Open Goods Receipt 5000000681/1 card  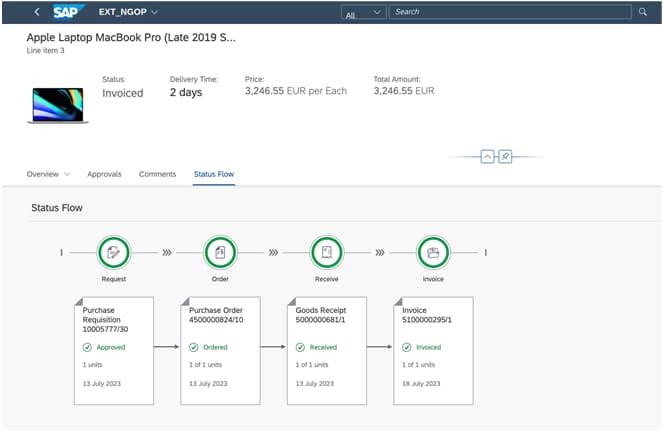click(327, 351)
